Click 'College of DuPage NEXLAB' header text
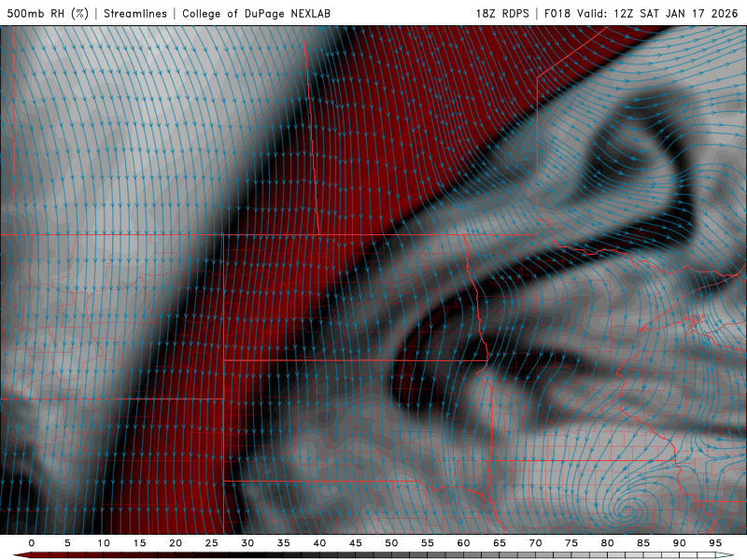Viewport: 747px width, 560px height. coord(256,13)
